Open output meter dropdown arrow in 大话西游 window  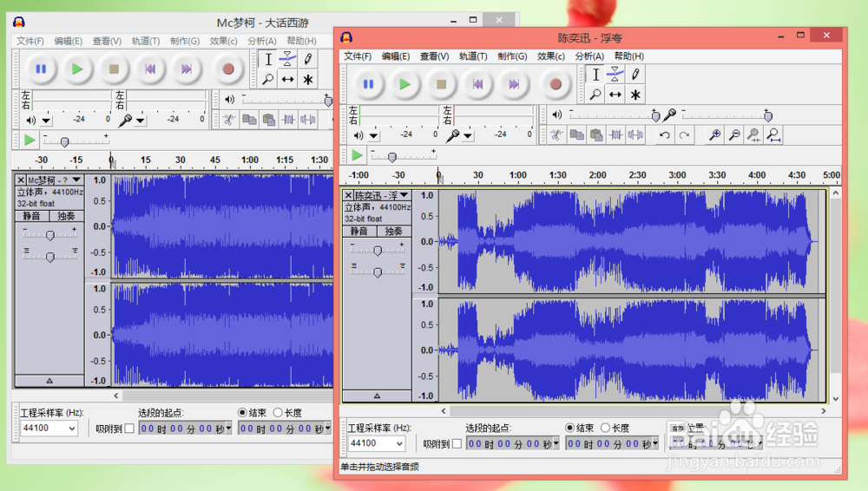click(x=47, y=120)
